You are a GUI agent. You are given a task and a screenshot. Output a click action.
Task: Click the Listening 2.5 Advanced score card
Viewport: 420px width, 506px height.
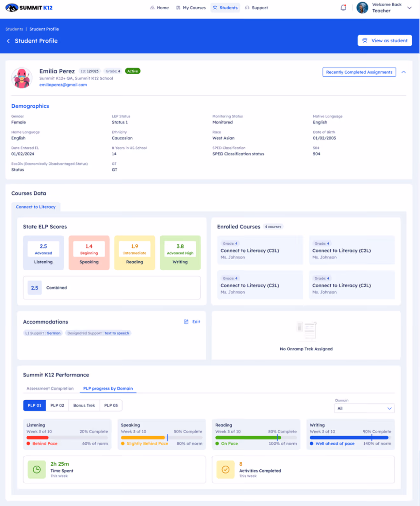coord(43,253)
